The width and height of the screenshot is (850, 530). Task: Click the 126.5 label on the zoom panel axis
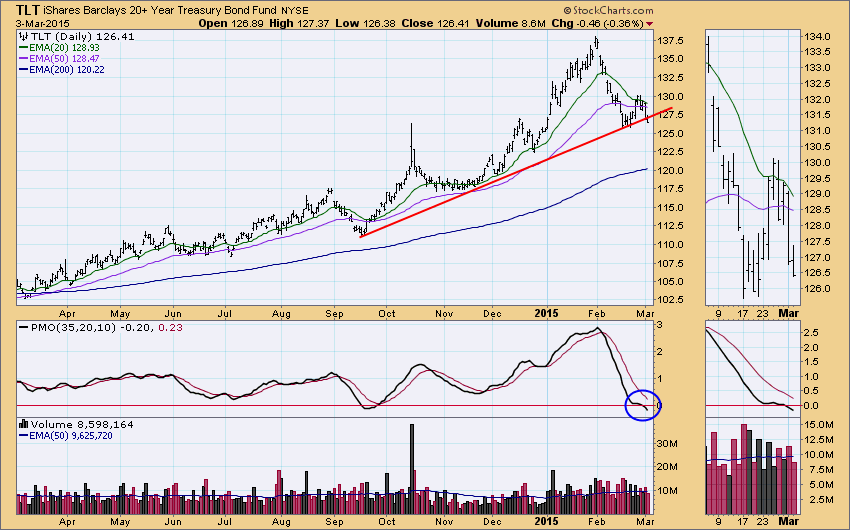coord(817,273)
